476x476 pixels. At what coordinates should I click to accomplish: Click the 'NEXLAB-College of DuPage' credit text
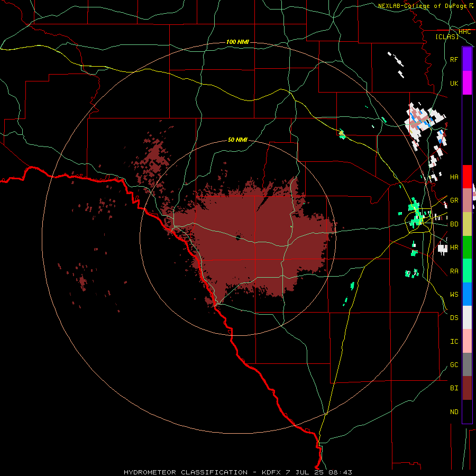click(x=422, y=6)
